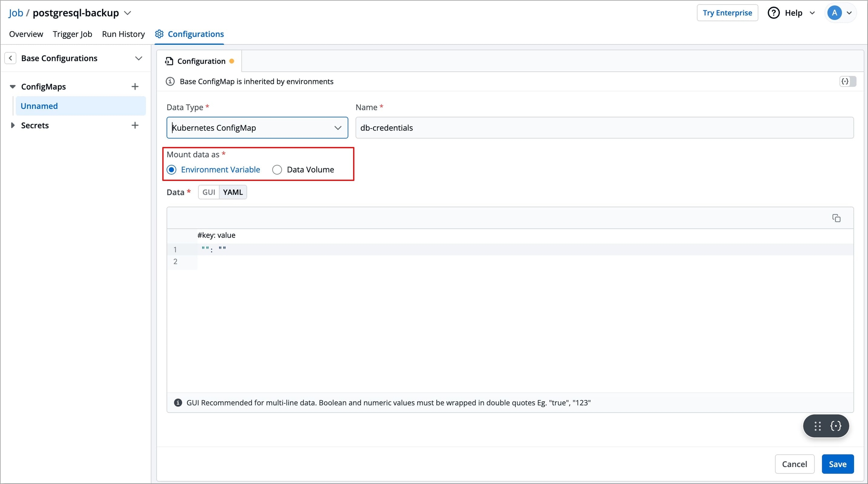Click the Try Enterprise button
Screen dimensions: 868x484
[727, 13]
